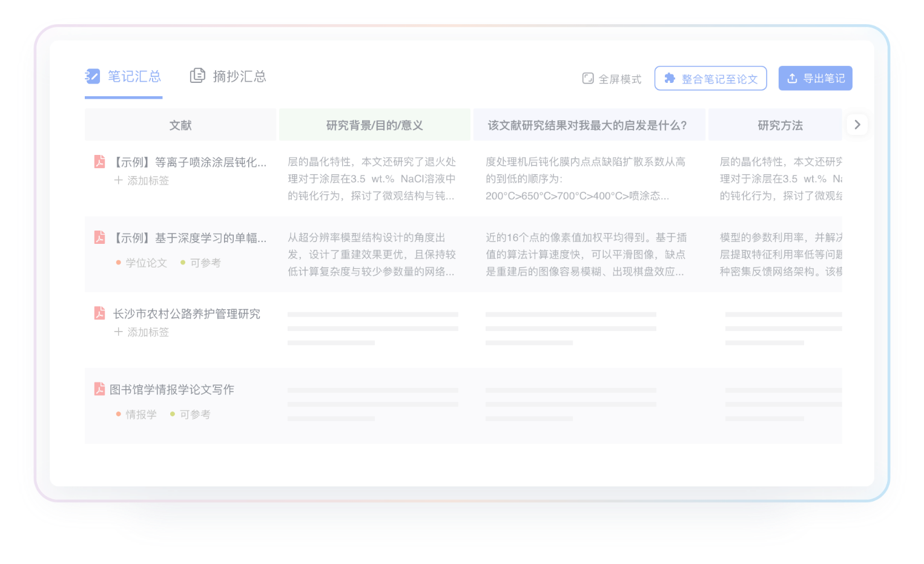Viewport: 924px width, 564px height.
Task: Click the PDF icon beside 图书馆学情报学论文写作
Action: click(99, 389)
